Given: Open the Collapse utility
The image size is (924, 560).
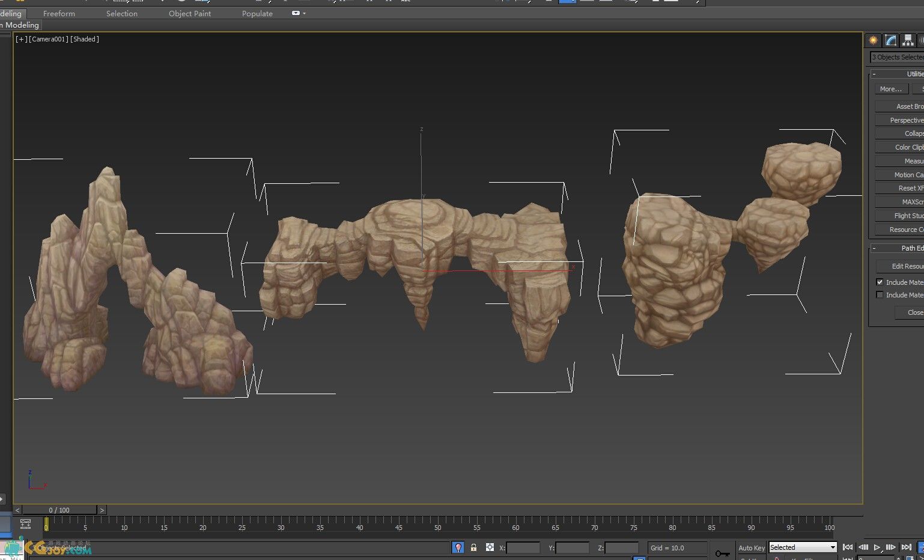Looking at the screenshot, I should coord(899,133).
